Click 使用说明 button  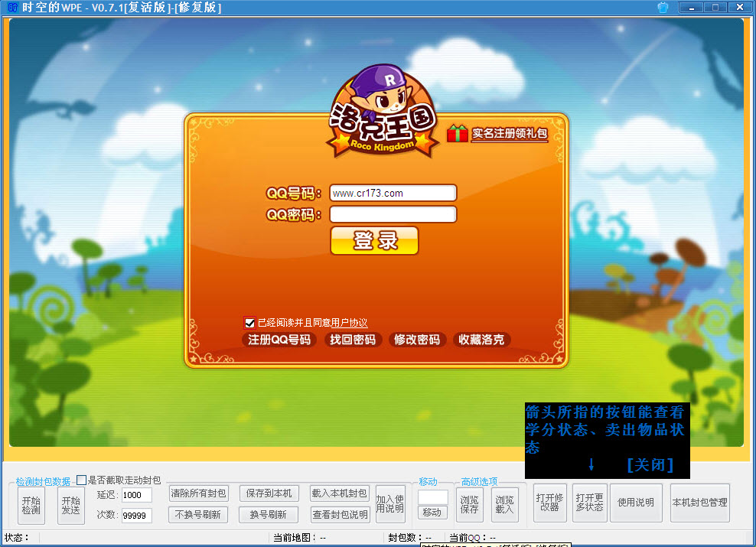coord(636,503)
